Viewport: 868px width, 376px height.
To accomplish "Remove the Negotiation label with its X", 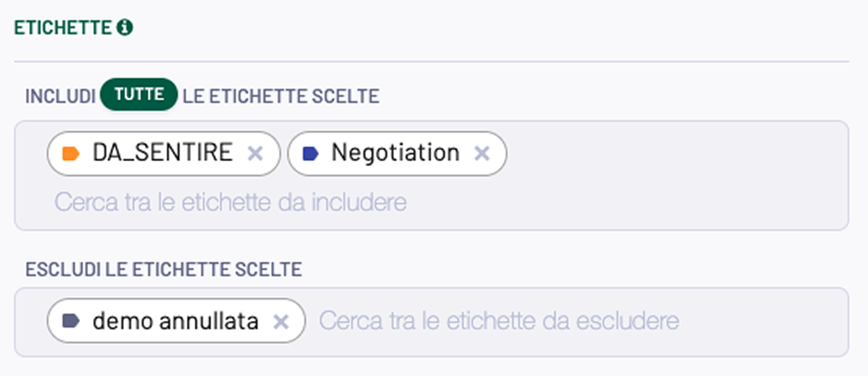I will tap(482, 153).
